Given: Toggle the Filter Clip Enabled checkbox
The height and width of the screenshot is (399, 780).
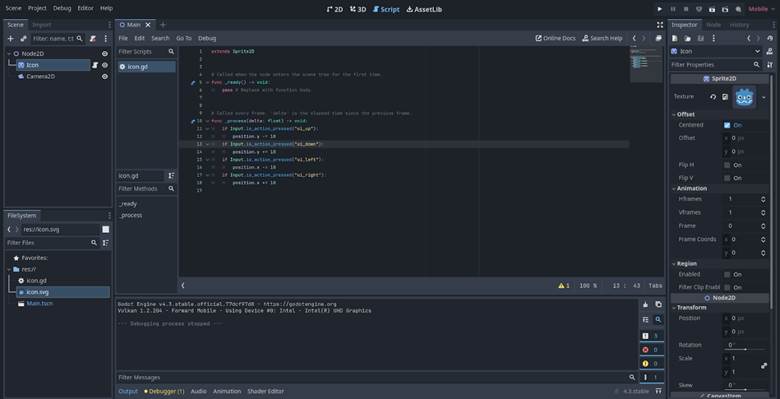Looking at the screenshot, I should (x=727, y=288).
